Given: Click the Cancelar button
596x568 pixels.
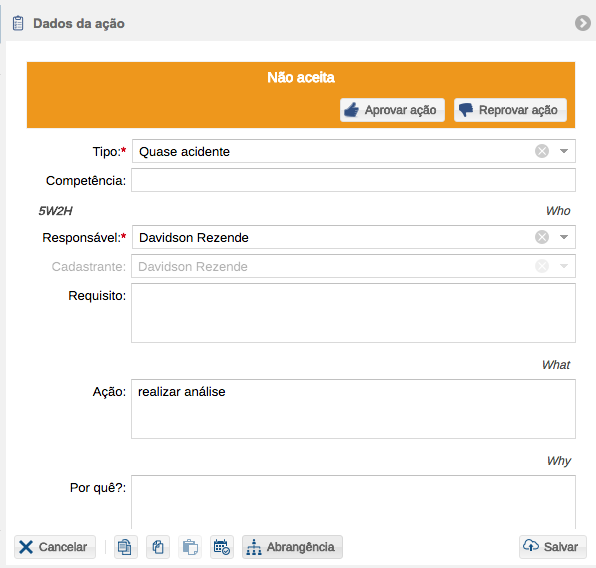Looking at the screenshot, I should [x=55, y=547].
